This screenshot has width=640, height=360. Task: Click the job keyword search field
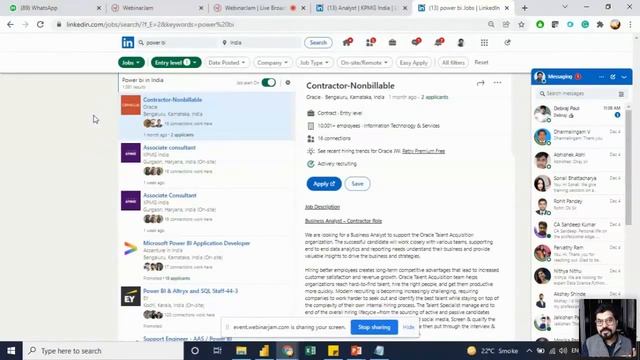point(178,42)
